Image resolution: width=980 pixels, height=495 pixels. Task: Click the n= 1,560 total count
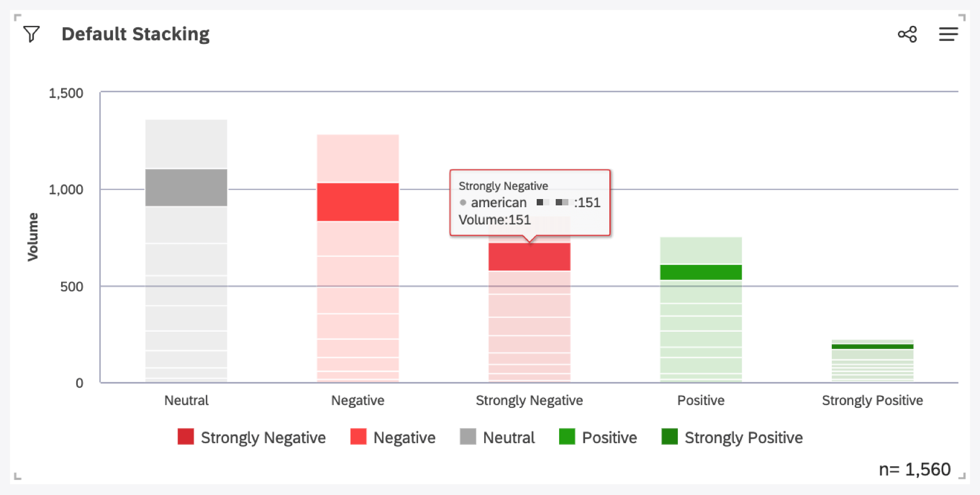tap(914, 470)
